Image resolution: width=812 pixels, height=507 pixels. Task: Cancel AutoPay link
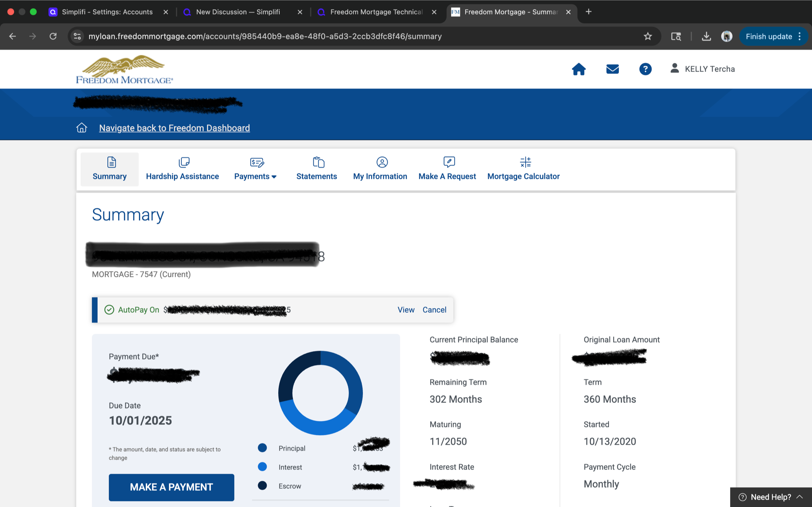point(434,310)
